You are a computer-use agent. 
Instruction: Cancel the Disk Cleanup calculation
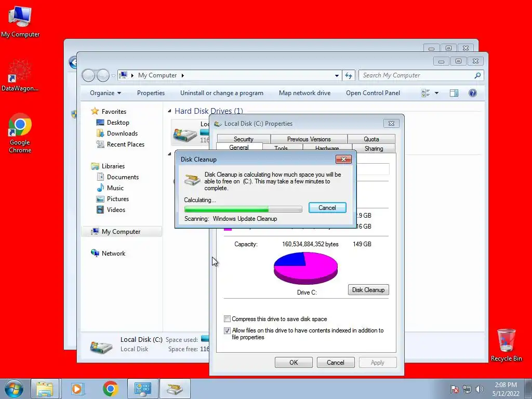click(x=327, y=208)
